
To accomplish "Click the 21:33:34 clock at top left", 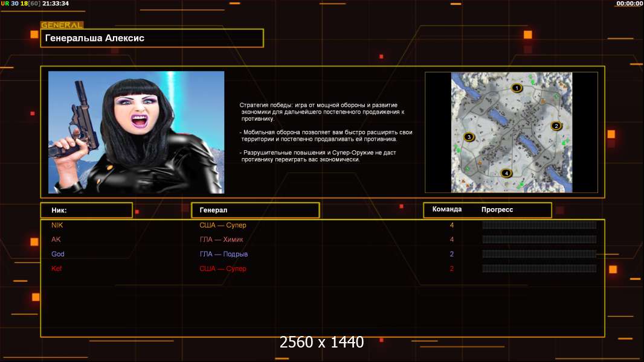I will point(55,4).
